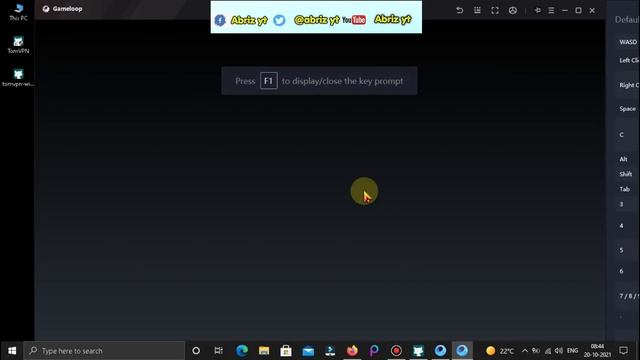Select the tomvpn-wi... desktop file
This screenshot has width=640, height=360.
[x=18, y=78]
